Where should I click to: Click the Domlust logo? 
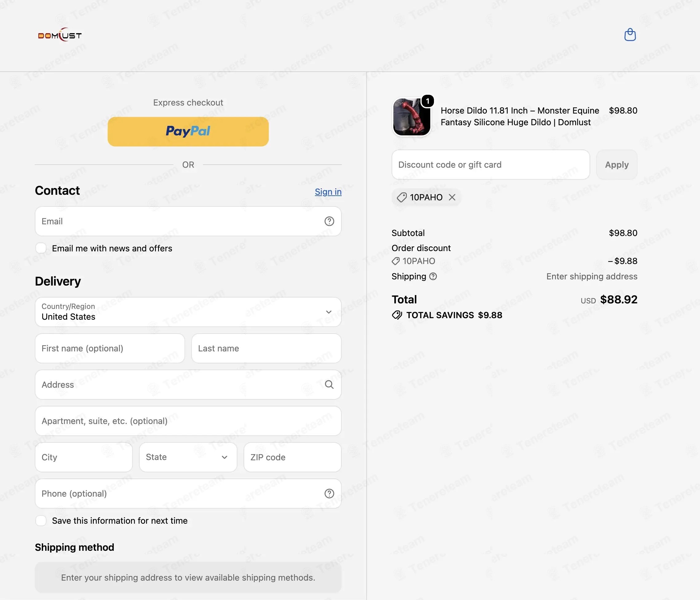(x=60, y=35)
